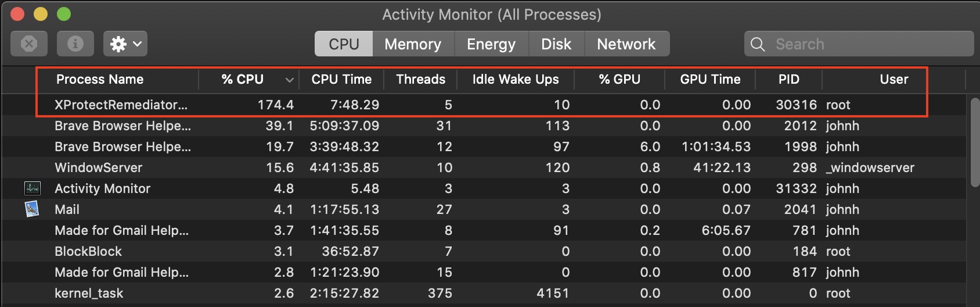Screen dimensions: 980x307
Task: Click the Quit Process stop icon
Action: click(29, 44)
